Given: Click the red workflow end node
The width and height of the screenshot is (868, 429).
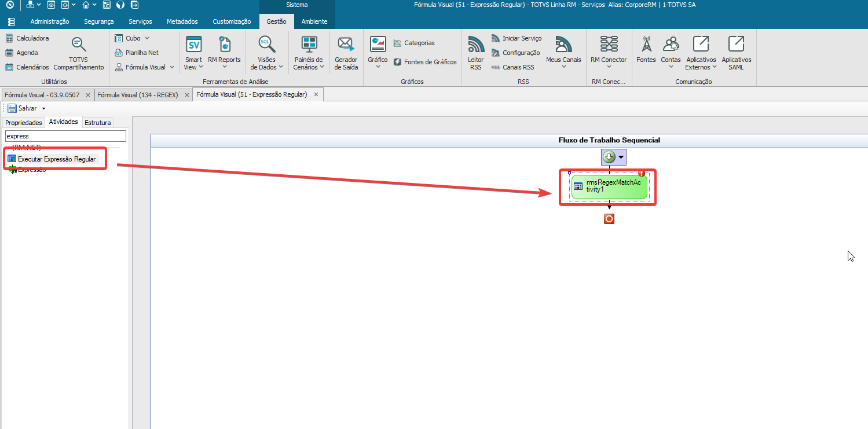Looking at the screenshot, I should coord(609,219).
